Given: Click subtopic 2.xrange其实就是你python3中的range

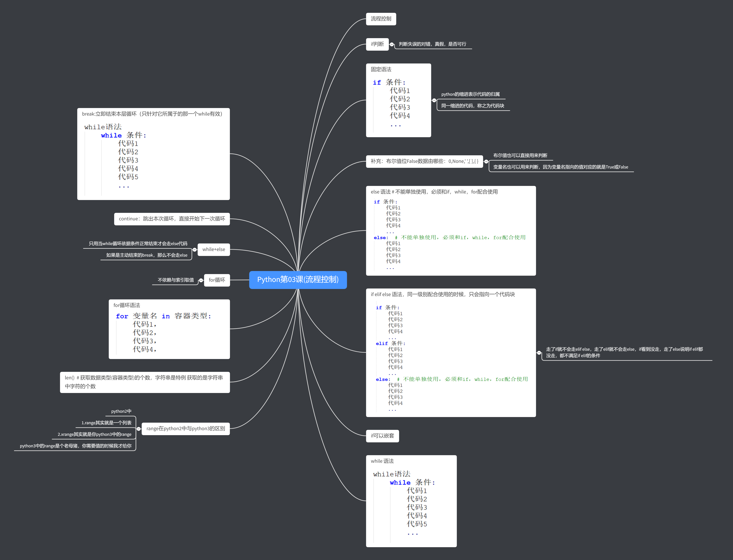Looking at the screenshot, I should pyautogui.click(x=94, y=435).
